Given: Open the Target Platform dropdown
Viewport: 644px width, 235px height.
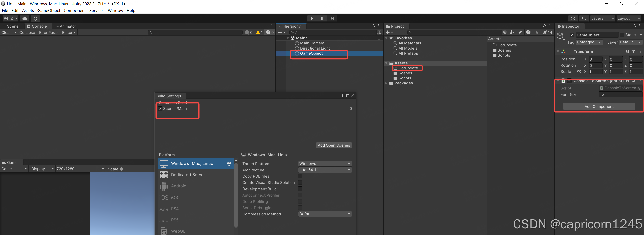Looking at the screenshot, I should pos(325,164).
